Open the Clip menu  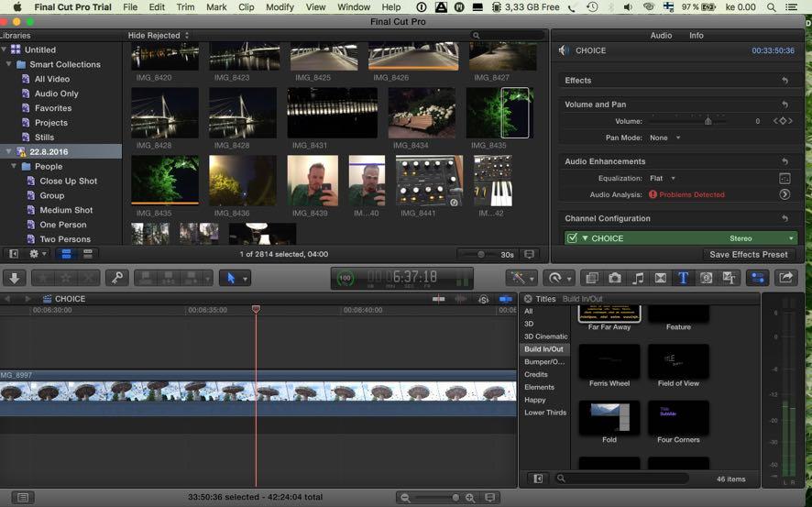click(246, 7)
